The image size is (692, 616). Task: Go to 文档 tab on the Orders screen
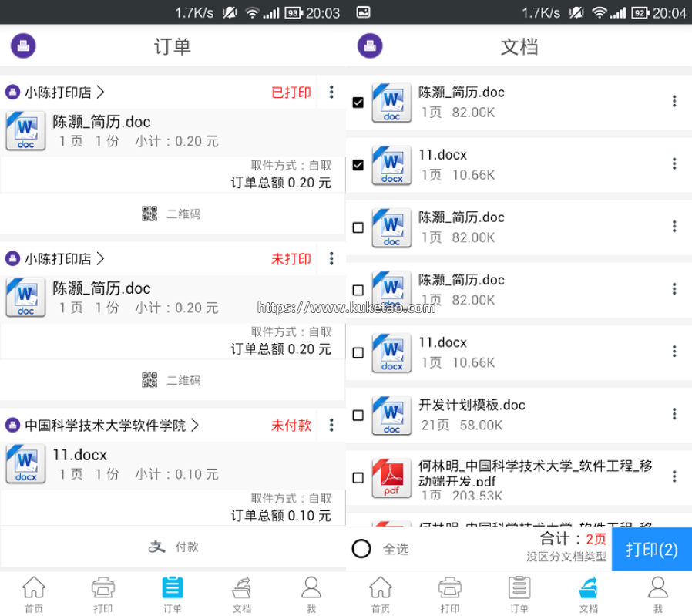[242, 594]
